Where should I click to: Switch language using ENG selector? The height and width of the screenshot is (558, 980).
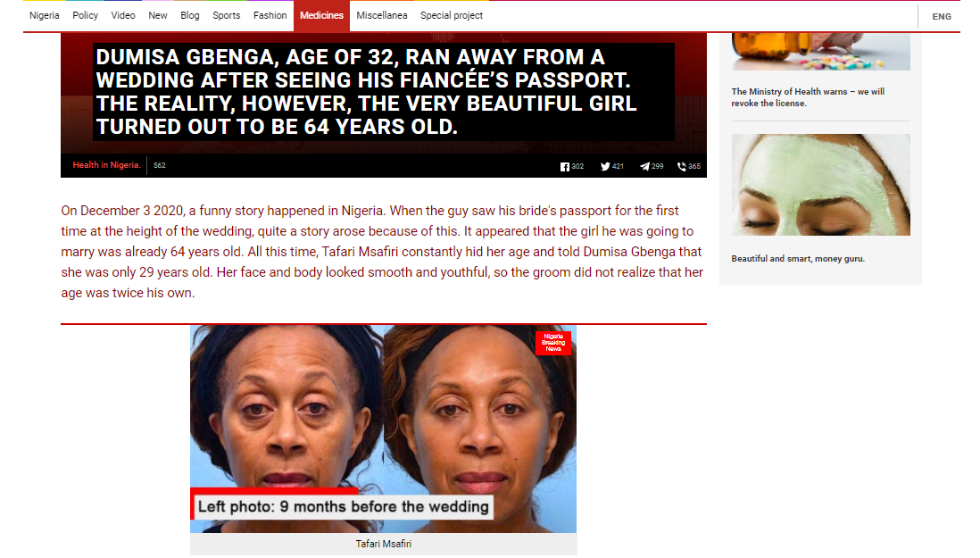942,17
